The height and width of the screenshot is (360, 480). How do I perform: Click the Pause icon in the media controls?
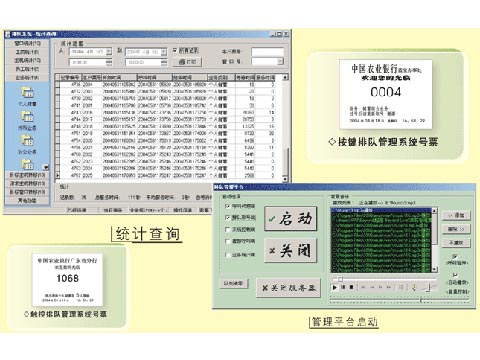[343, 287]
